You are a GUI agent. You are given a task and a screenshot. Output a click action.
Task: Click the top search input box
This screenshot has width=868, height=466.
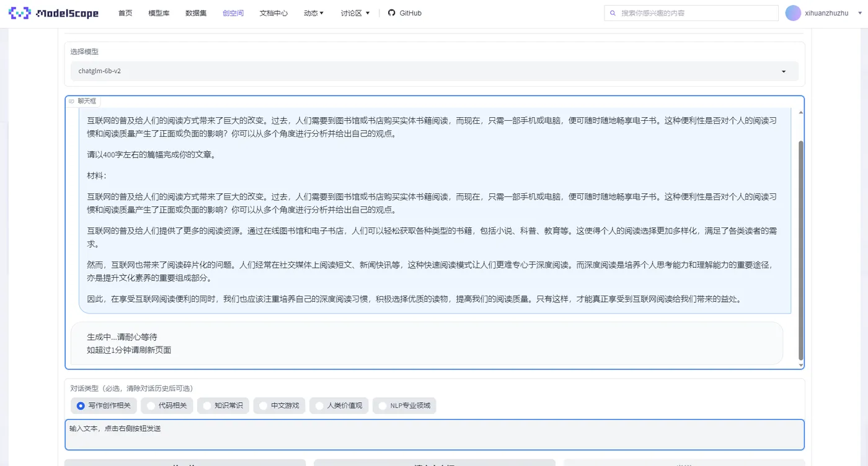coord(691,13)
